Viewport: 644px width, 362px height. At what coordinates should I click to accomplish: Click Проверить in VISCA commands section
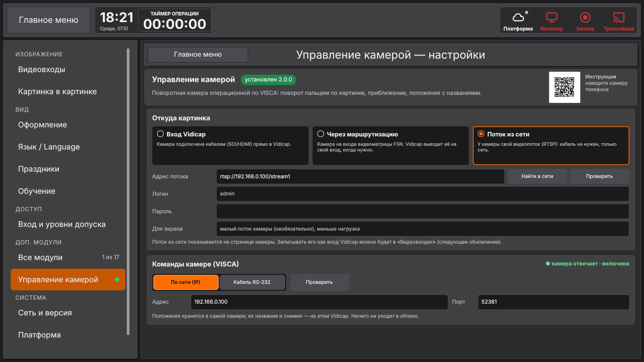click(x=319, y=282)
